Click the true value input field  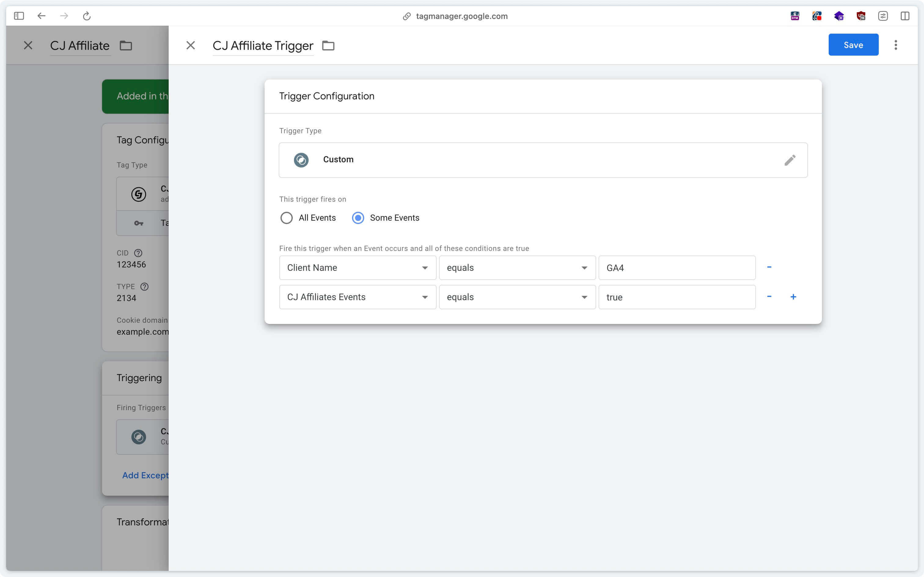coord(677,297)
